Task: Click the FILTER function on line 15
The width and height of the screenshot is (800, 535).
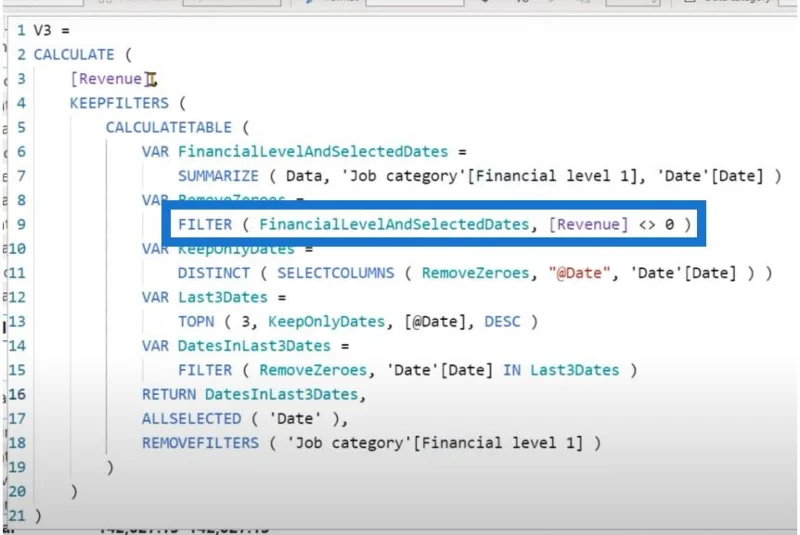Action: pos(205,370)
